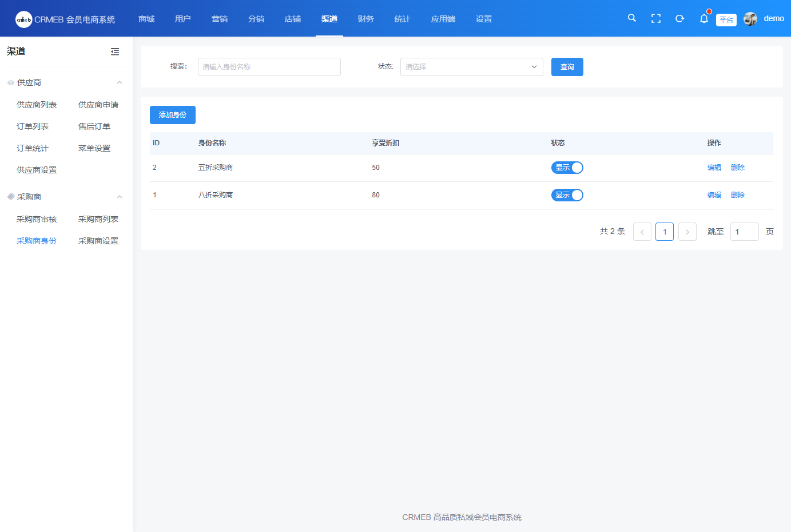791x532 pixels.
Task: Click the 平台 badge in header
Action: (x=726, y=19)
